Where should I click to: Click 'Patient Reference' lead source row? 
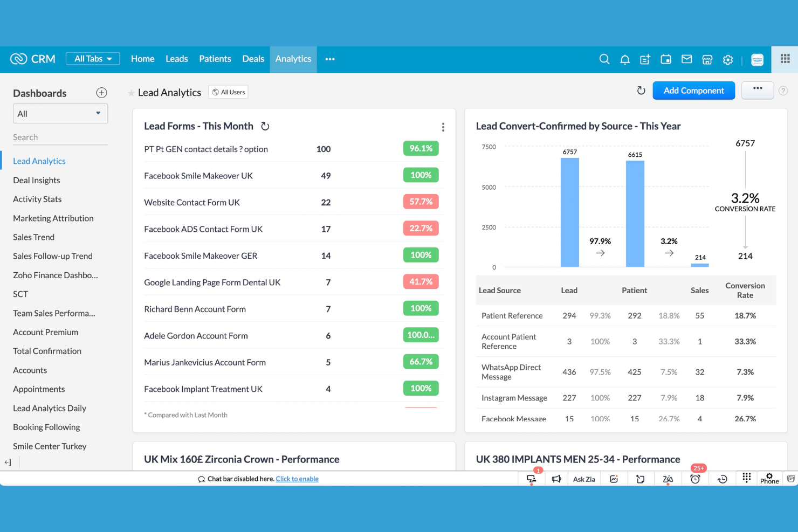626,316
